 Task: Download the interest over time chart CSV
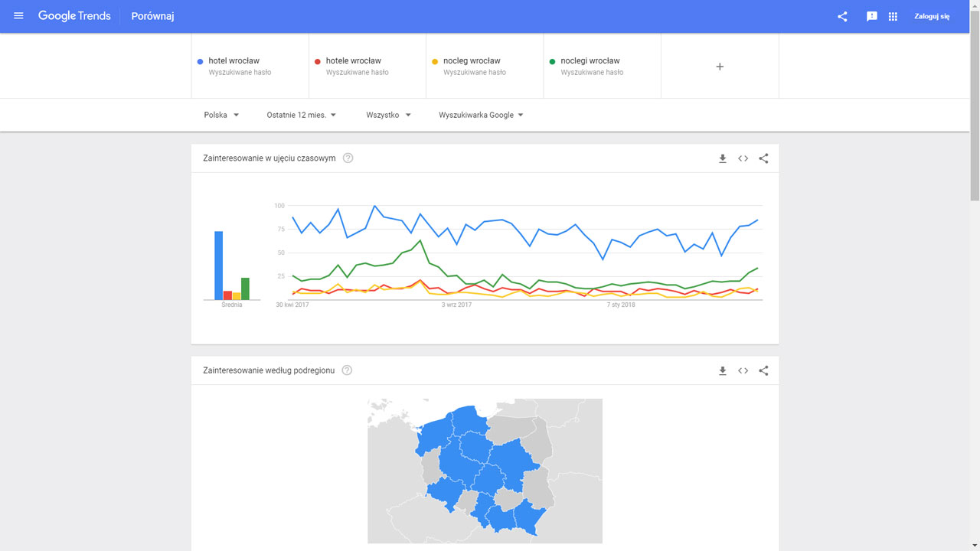[722, 158]
